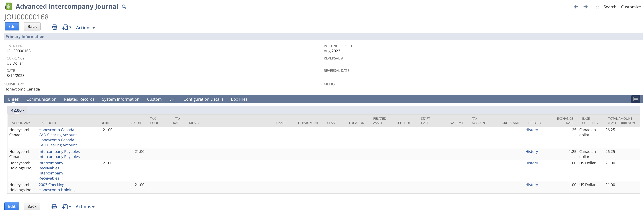Switch to the Communication tab
Viewport: 644px width, 214px height.
[41, 99]
